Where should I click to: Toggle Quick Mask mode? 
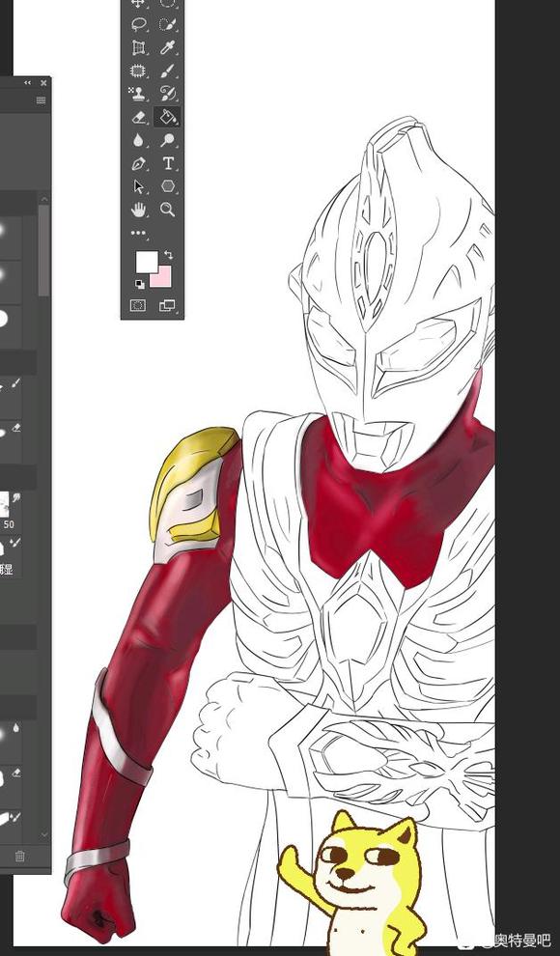coord(138,305)
